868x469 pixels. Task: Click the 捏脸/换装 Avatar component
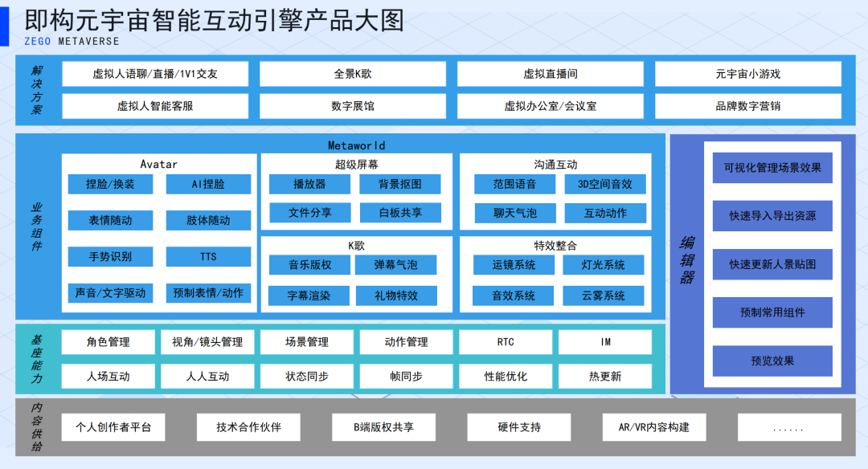pos(110,184)
